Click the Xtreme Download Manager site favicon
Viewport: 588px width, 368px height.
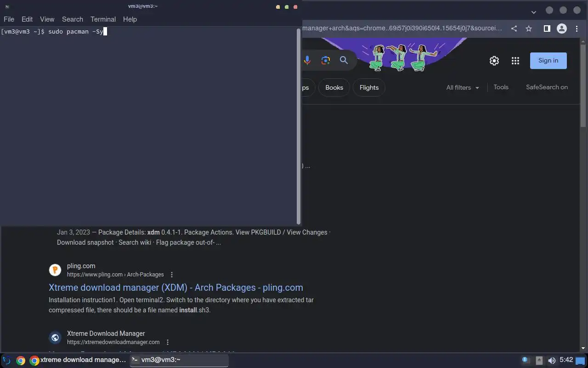click(x=55, y=338)
